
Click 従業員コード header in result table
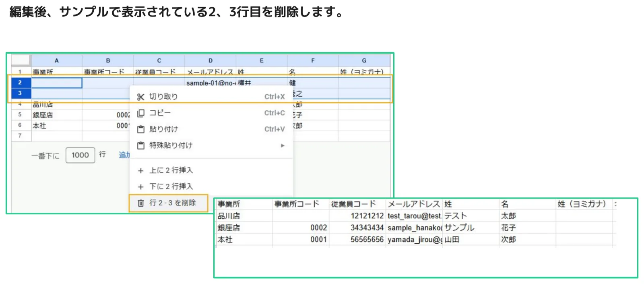[357, 204]
